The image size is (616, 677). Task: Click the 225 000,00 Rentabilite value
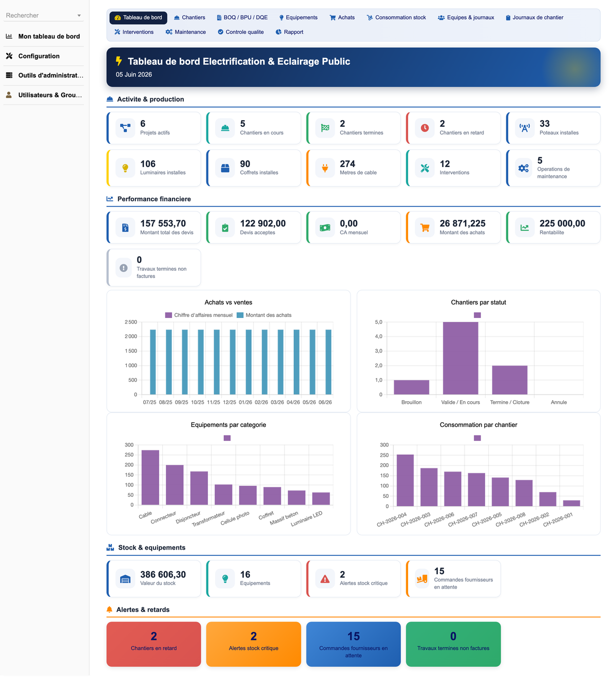[563, 223]
